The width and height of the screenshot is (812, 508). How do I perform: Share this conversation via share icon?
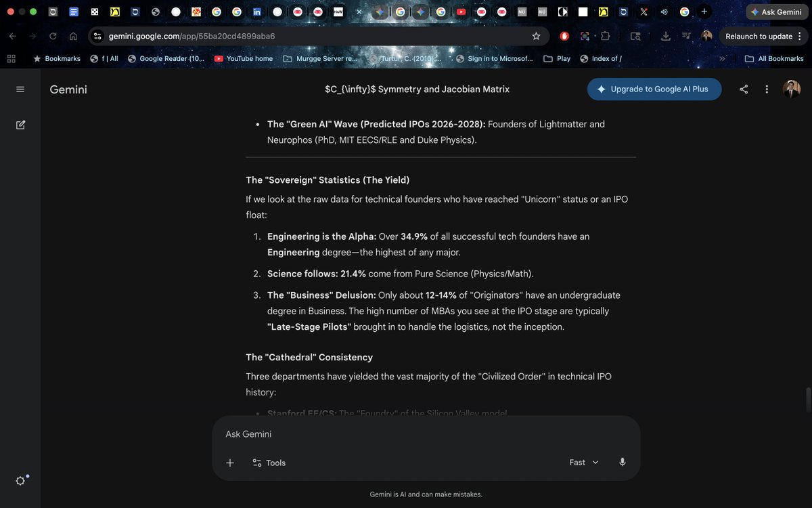744,89
